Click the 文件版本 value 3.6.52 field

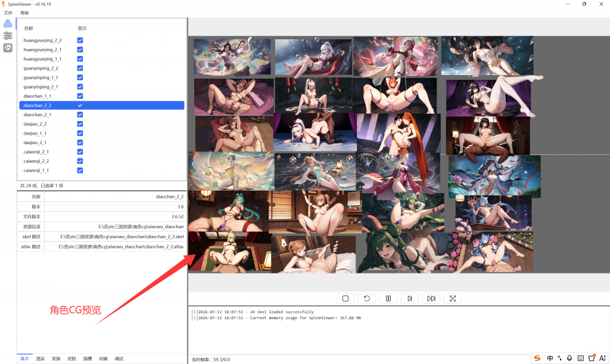click(115, 217)
